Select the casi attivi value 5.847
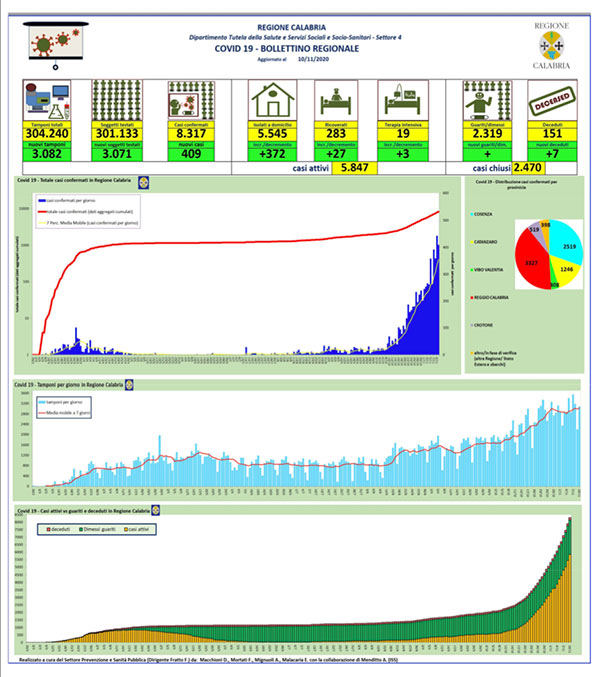The height and width of the screenshot is (677, 600). click(x=354, y=168)
